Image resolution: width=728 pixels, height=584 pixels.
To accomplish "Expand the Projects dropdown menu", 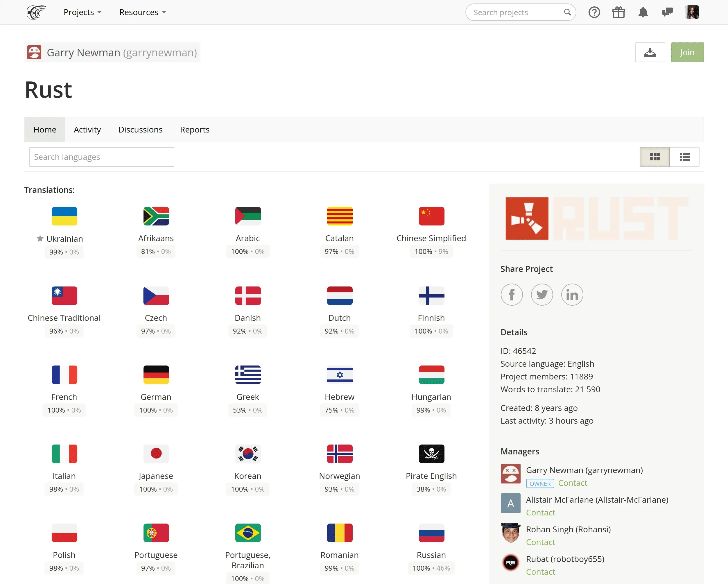I will click(83, 12).
